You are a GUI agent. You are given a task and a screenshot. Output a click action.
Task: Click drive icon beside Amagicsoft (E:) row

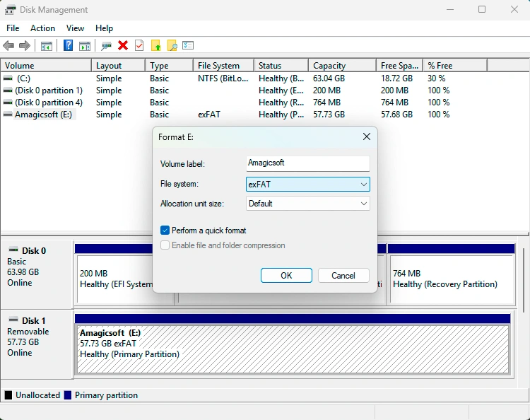pyautogui.click(x=8, y=115)
